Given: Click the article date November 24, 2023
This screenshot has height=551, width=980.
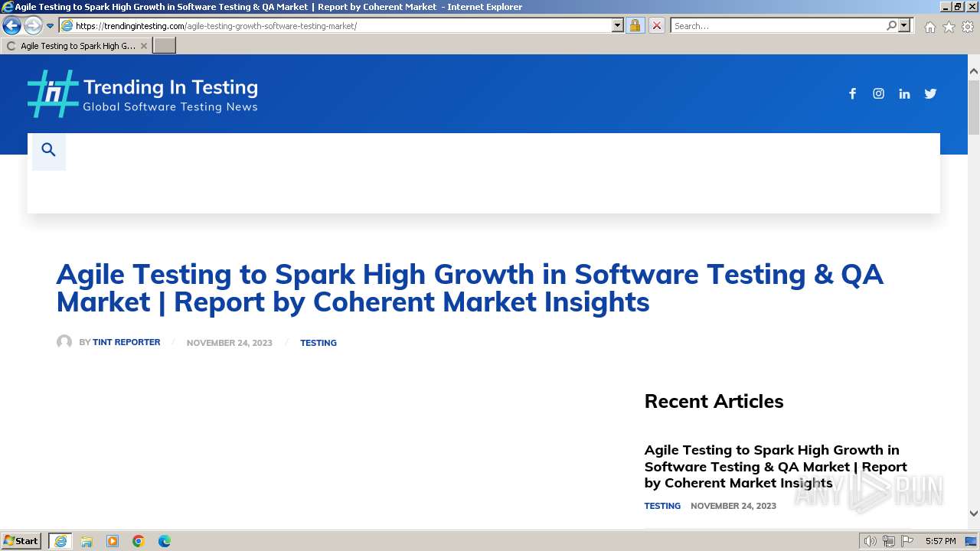Looking at the screenshot, I should [x=230, y=343].
